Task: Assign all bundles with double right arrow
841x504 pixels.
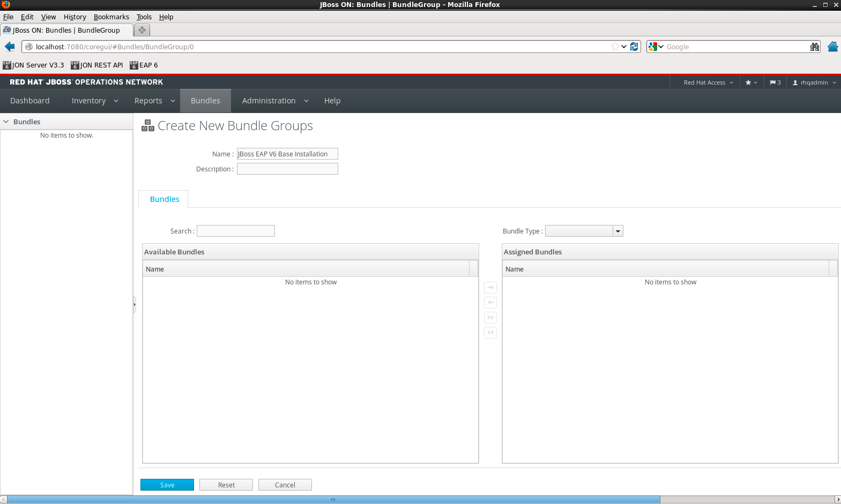Action: [x=490, y=318]
